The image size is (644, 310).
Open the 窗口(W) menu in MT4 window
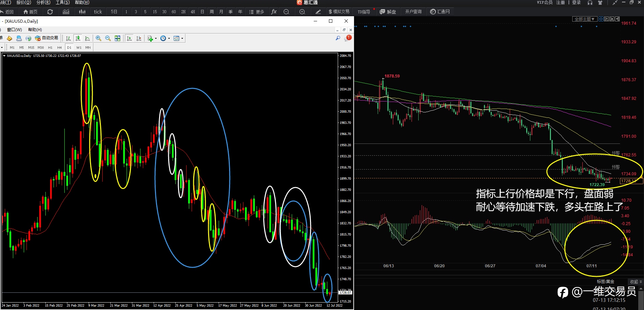[14, 30]
